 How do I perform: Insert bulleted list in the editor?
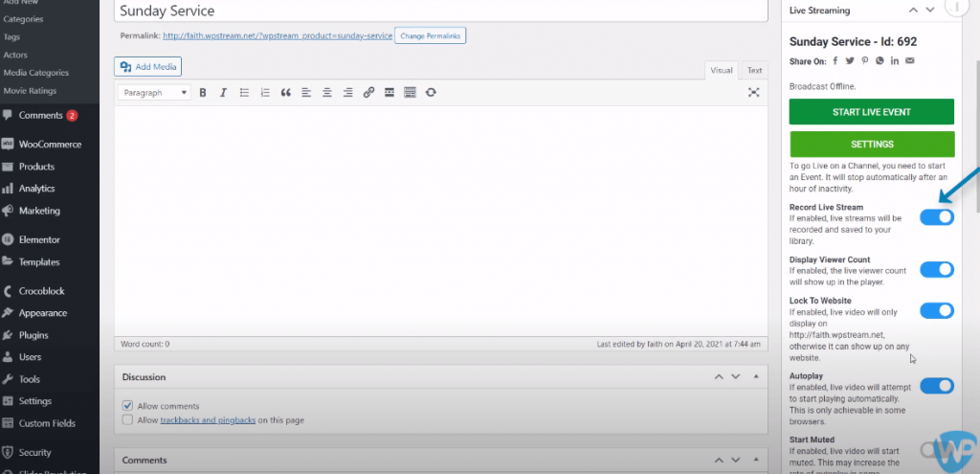click(244, 93)
